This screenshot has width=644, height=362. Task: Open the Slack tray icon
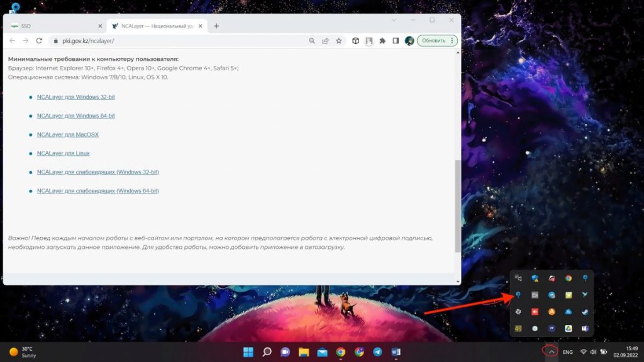tap(518, 312)
